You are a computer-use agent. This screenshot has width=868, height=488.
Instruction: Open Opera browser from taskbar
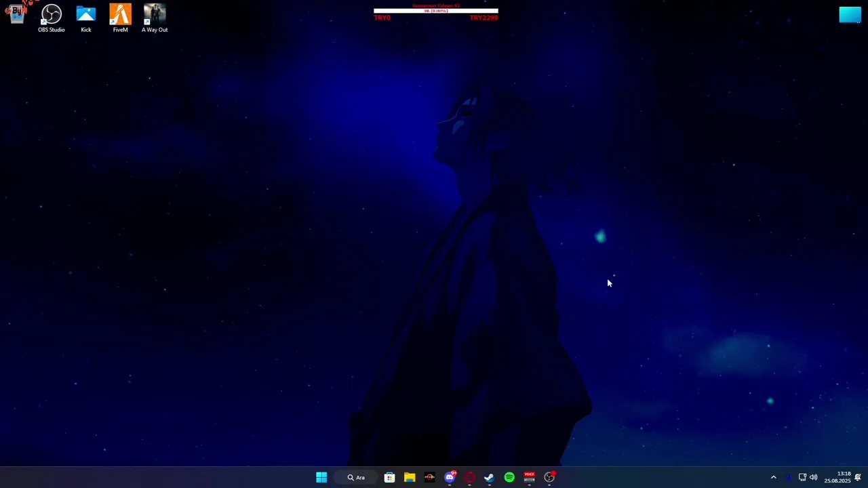[x=469, y=477]
